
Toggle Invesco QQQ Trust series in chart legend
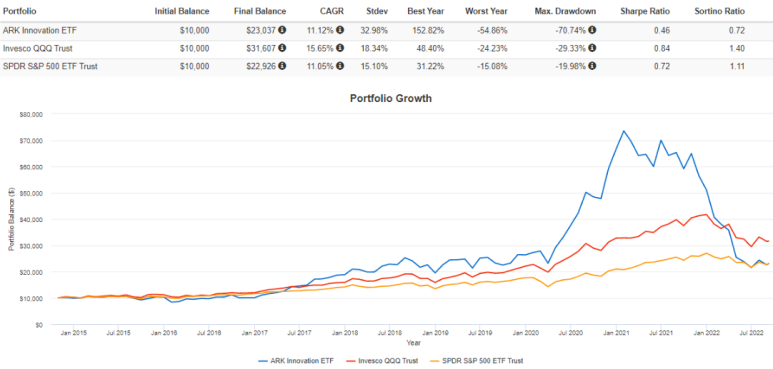pyautogui.click(x=380, y=361)
